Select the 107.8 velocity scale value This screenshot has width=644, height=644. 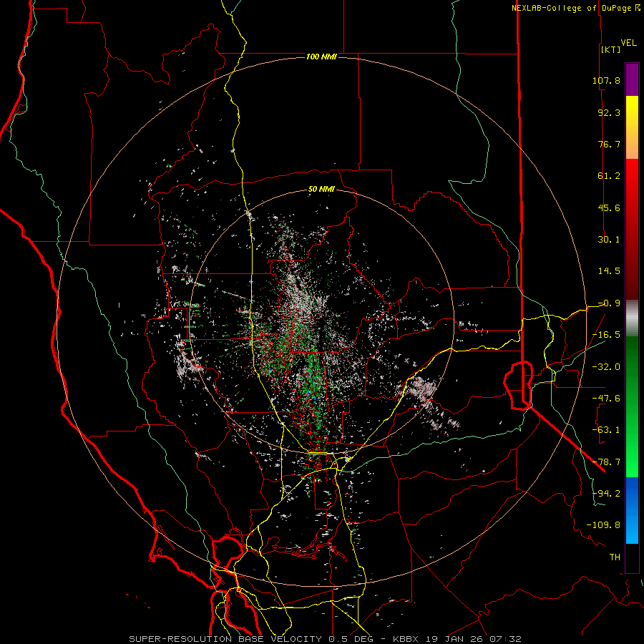pyautogui.click(x=606, y=80)
